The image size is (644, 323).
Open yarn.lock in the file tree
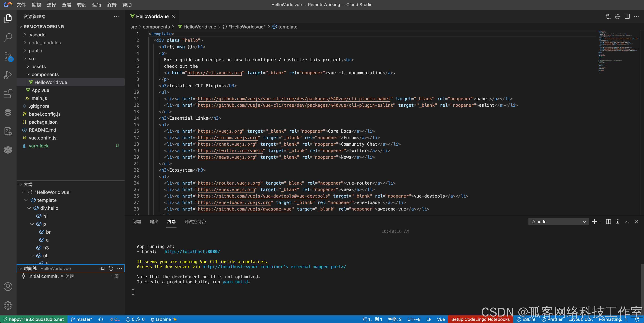tap(39, 146)
